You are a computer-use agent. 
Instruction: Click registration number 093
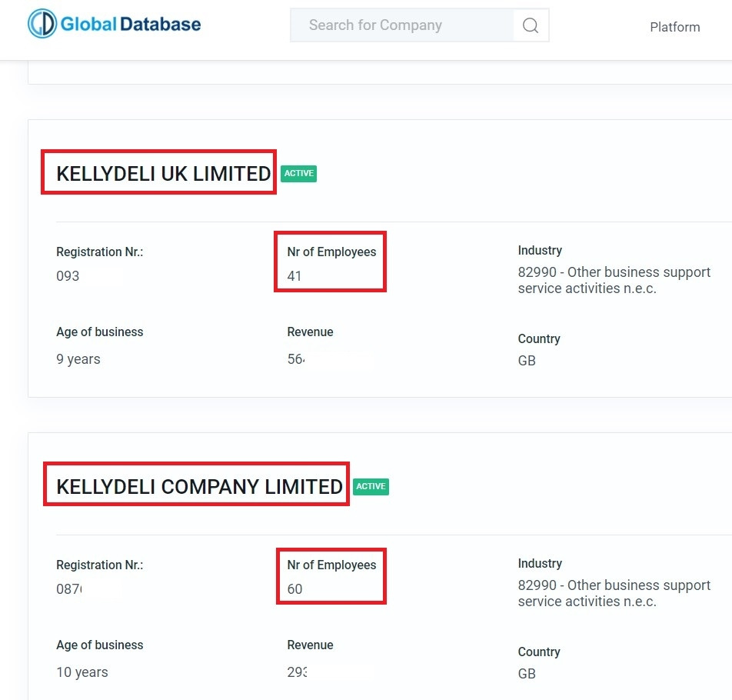68,276
